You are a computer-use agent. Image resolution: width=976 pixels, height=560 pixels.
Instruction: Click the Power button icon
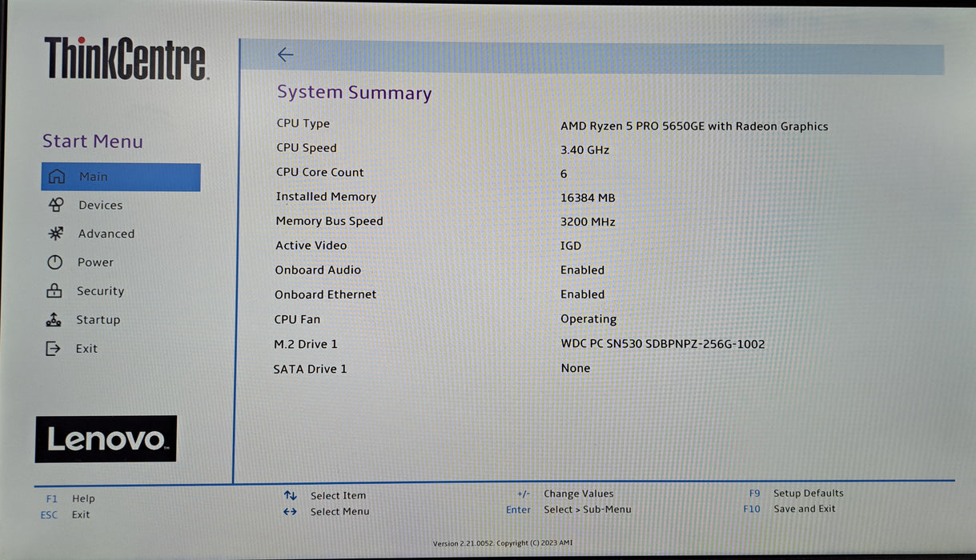tap(54, 262)
